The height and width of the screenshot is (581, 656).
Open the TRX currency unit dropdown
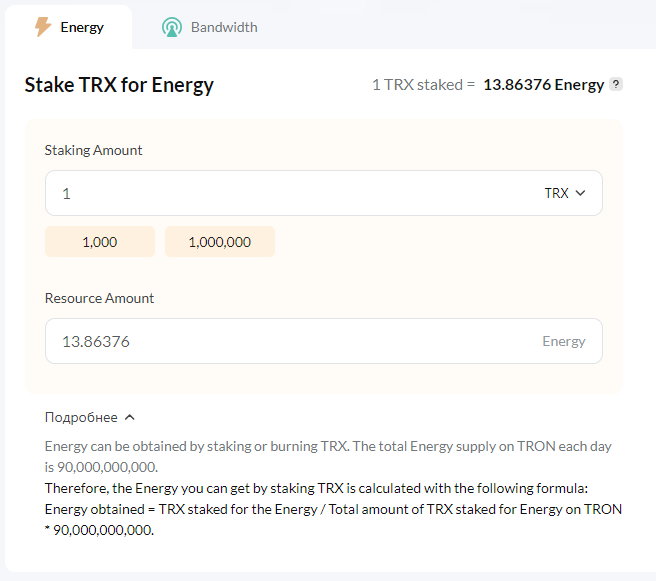click(x=565, y=193)
